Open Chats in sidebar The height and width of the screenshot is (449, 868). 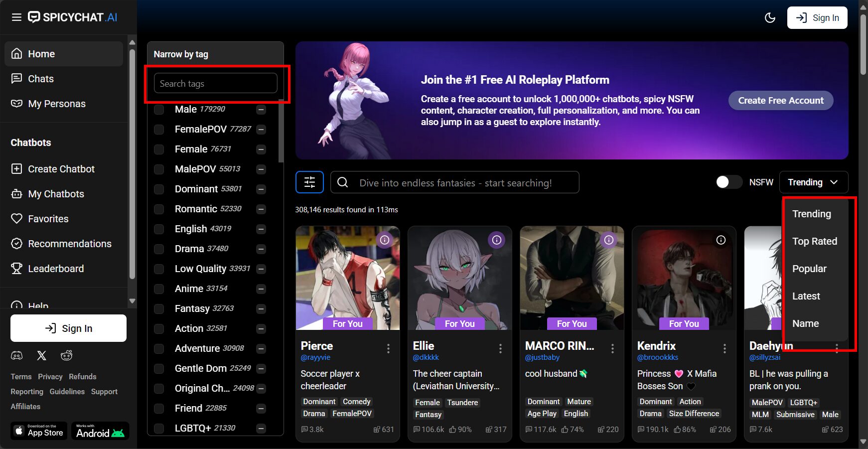click(x=64, y=79)
